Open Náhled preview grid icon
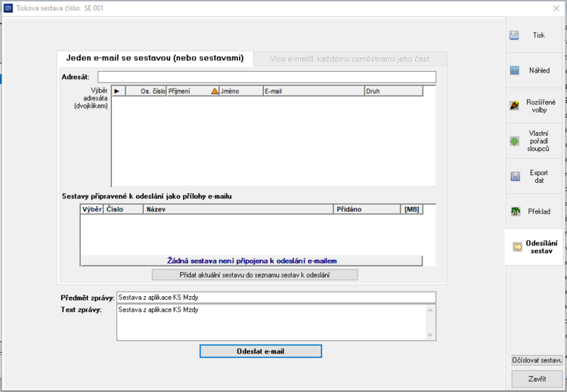This screenshot has width=567, height=392. click(x=514, y=70)
